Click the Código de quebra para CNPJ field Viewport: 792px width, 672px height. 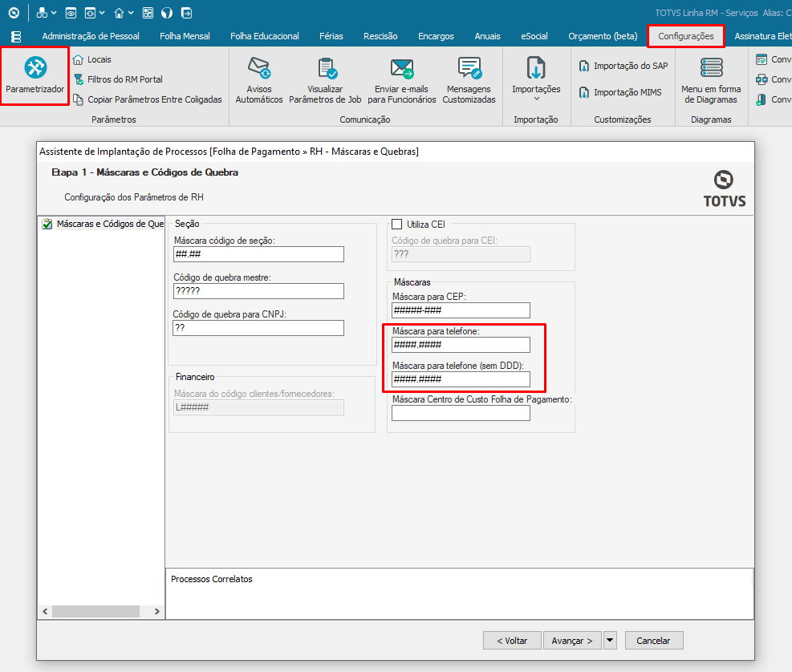(x=258, y=328)
